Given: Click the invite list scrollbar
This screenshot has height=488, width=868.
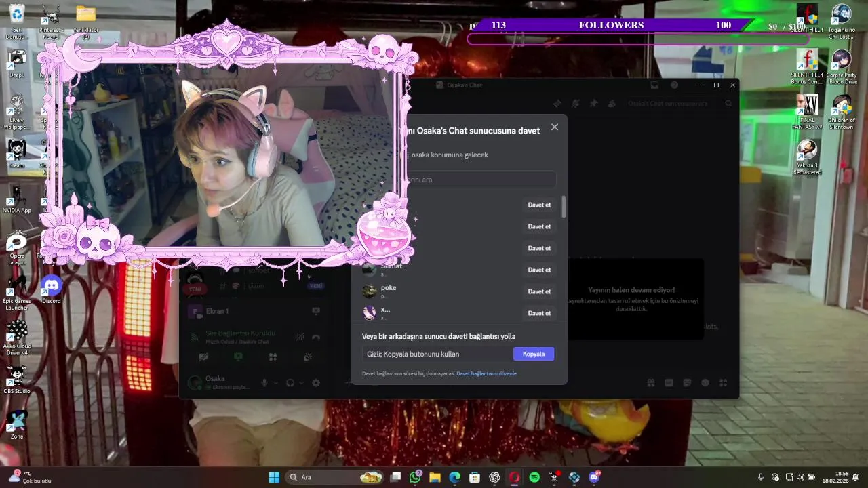Looking at the screenshot, I should pos(564,207).
